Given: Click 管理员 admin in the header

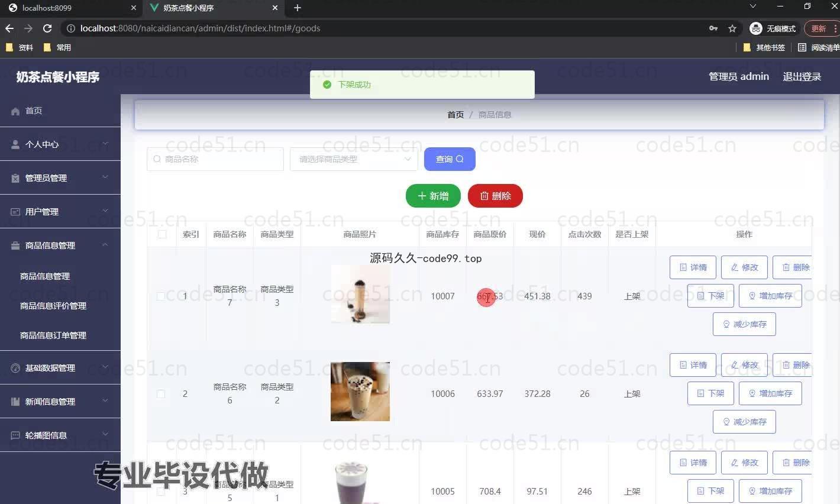Looking at the screenshot, I should (739, 76).
